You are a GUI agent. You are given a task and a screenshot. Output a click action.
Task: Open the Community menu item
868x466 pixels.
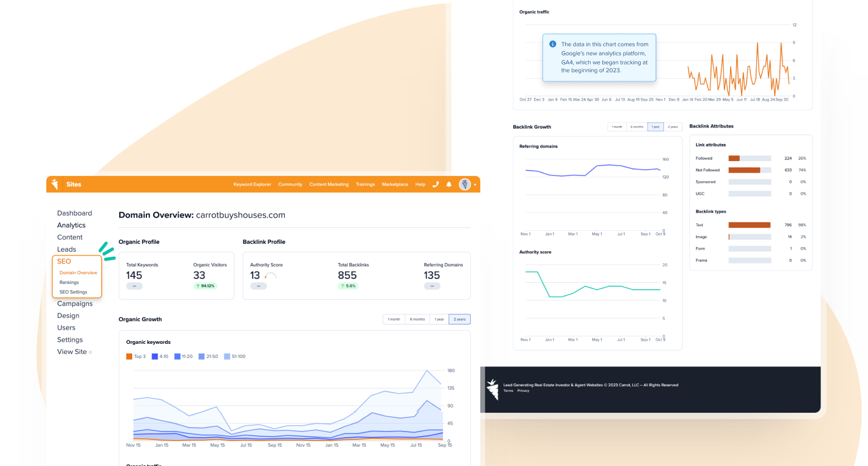pyautogui.click(x=290, y=184)
